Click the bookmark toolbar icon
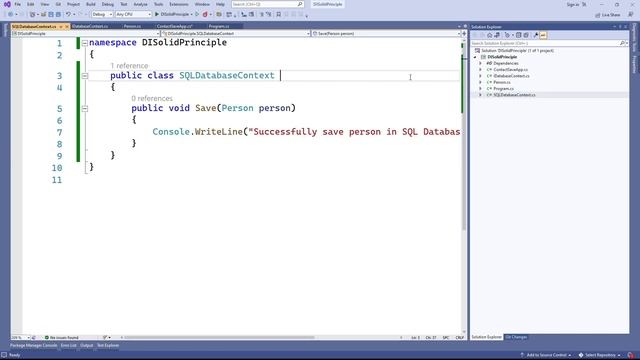640x360 pixels. click(x=278, y=14)
